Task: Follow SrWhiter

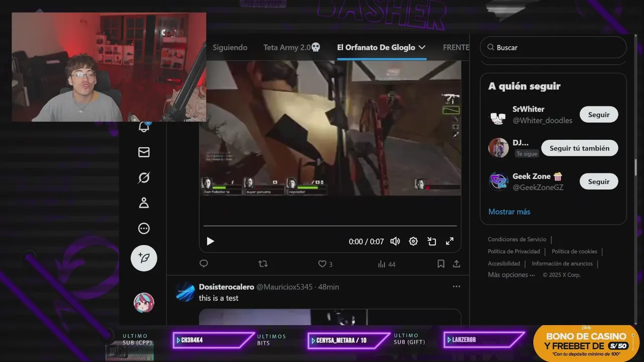Action: point(599,115)
